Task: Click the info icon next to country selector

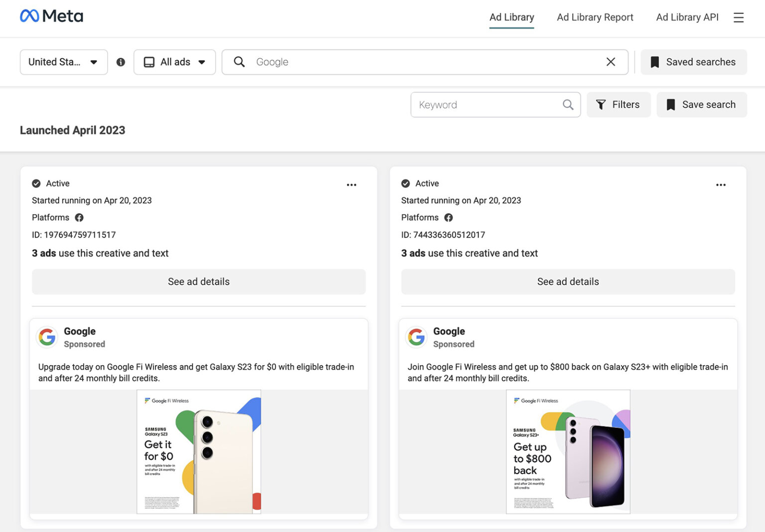Action: [121, 62]
